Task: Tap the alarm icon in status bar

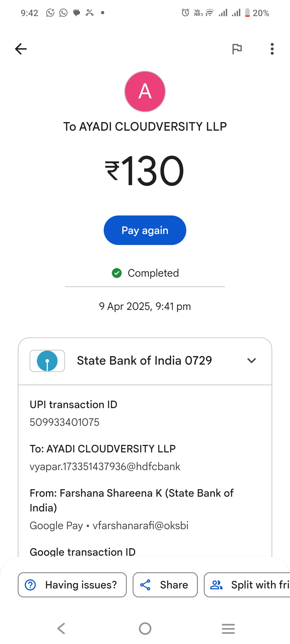Action: pyautogui.click(x=185, y=13)
